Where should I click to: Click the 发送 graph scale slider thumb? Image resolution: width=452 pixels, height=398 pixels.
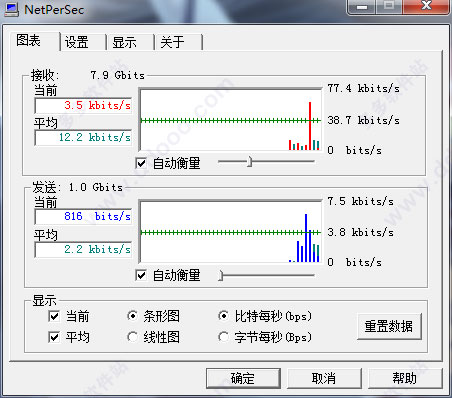click(221, 275)
